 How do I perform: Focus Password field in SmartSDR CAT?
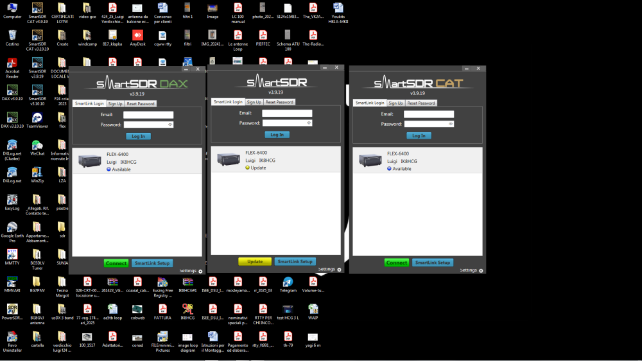429,124
